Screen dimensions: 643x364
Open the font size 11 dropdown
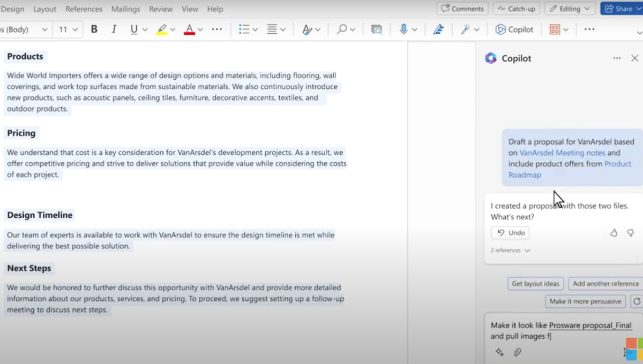(x=68, y=29)
